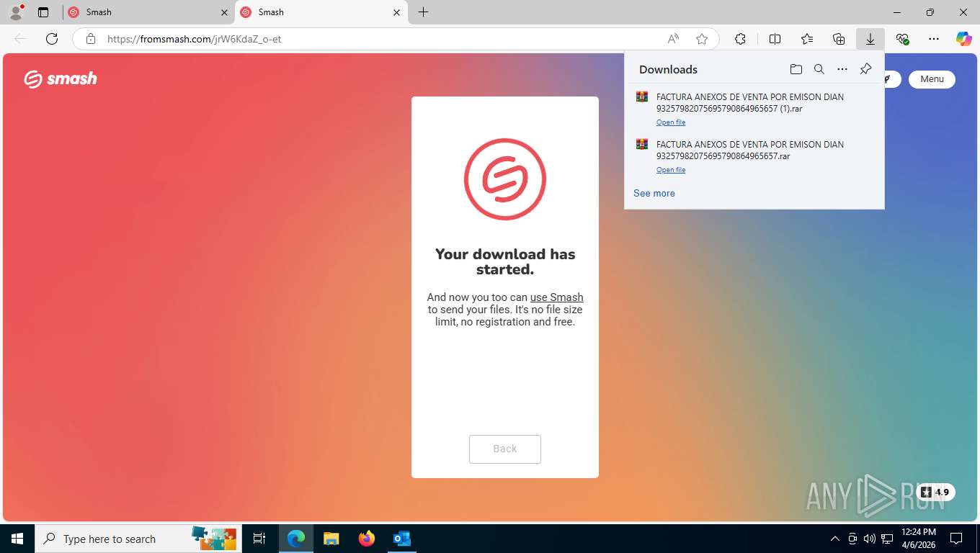Open more options in Downloads panel
The height and width of the screenshot is (553, 980).
(842, 69)
